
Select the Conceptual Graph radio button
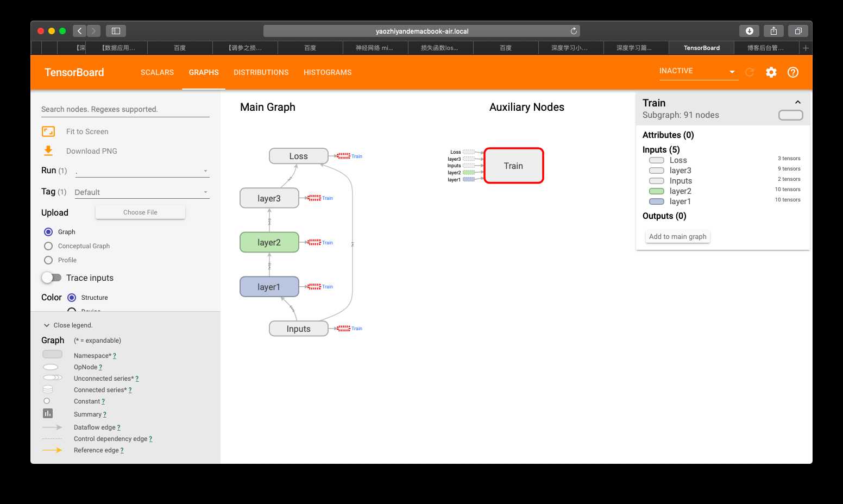(48, 246)
